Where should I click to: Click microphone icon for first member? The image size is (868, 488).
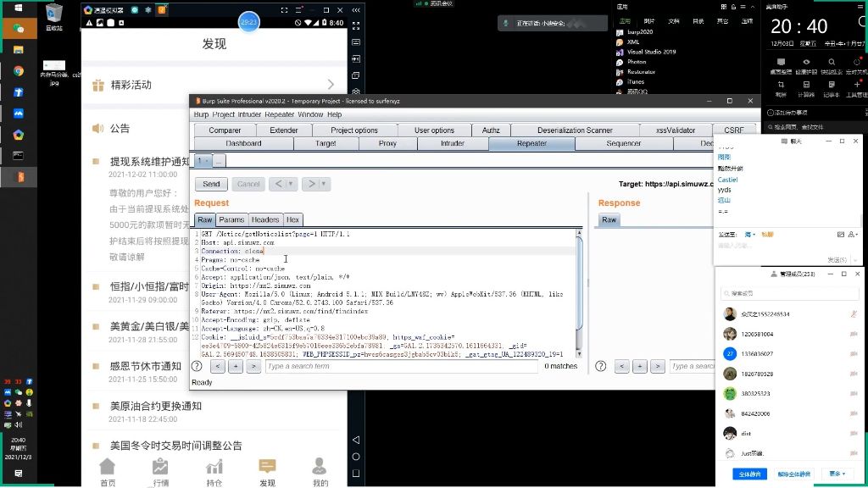click(x=853, y=314)
